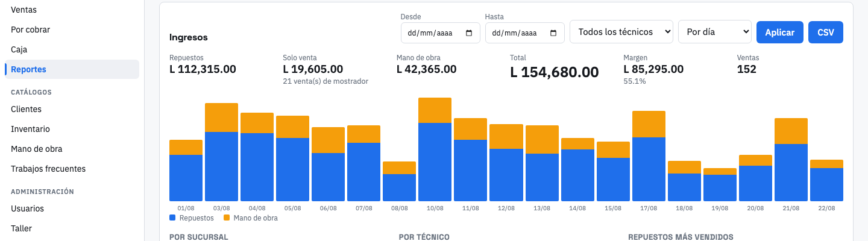Select the 03/08 chart bar
This screenshot has height=241, width=868.
coord(221,152)
